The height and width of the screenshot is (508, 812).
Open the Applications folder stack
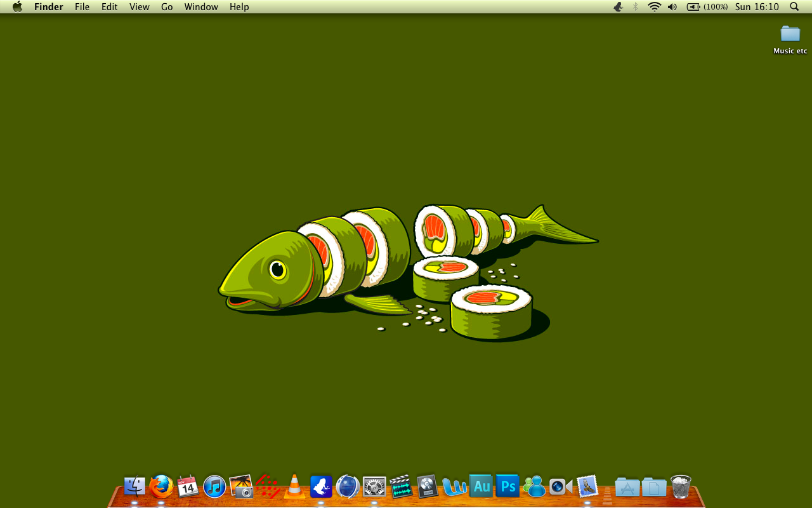[627, 487]
